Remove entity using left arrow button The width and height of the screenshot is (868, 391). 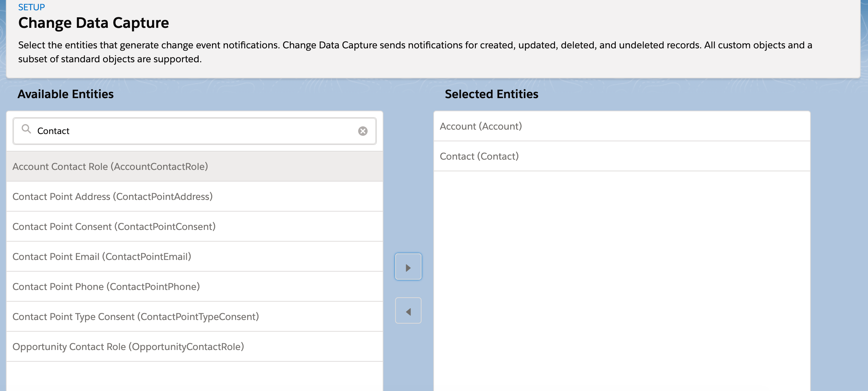pos(408,311)
